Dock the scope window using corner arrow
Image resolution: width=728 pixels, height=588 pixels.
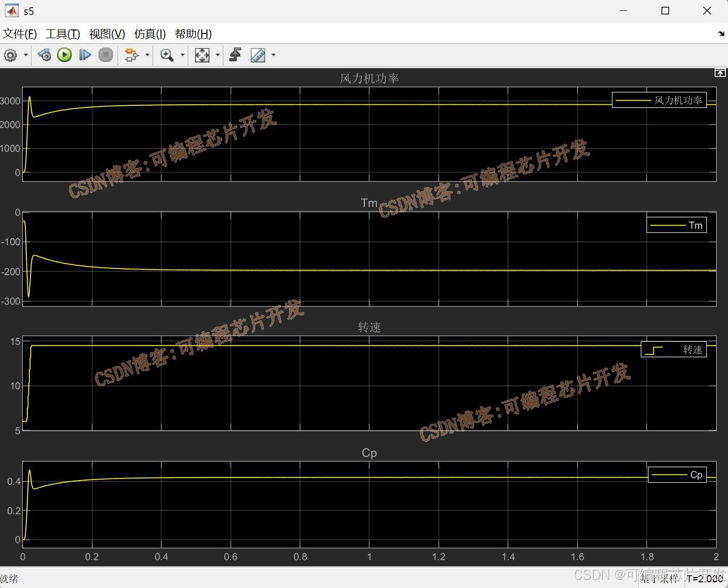coord(721,34)
